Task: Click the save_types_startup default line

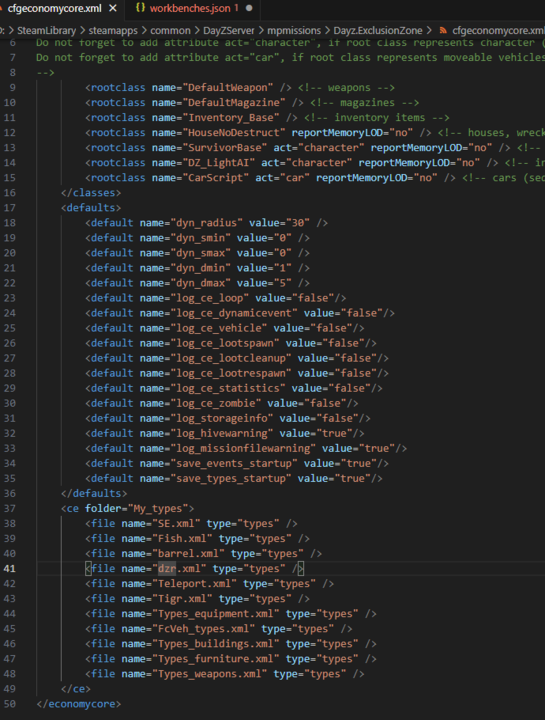Action: [x=234, y=478]
